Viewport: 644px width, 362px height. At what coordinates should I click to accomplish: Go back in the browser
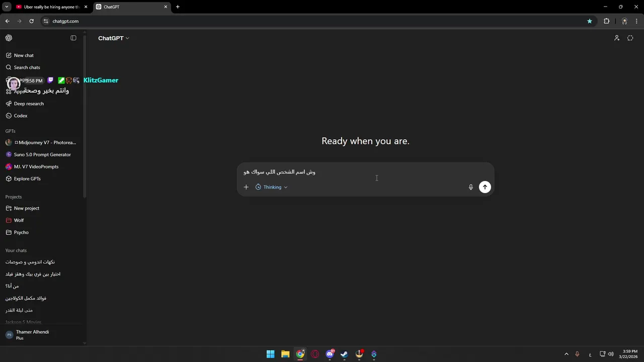coord(7,21)
